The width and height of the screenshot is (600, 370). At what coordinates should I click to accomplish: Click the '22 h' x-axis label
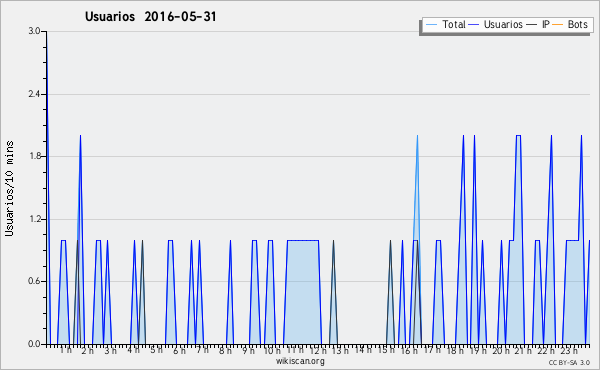pyautogui.click(x=546, y=350)
